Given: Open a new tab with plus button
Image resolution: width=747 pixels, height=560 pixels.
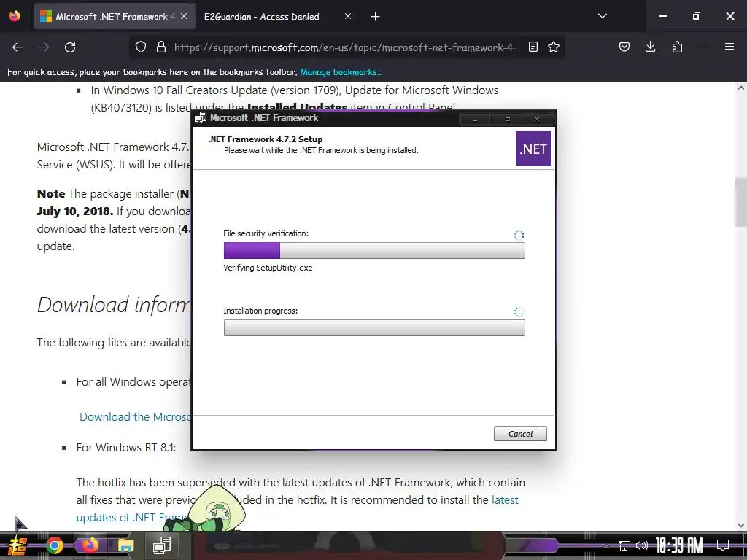Looking at the screenshot, I should click(x=376, y=17).
